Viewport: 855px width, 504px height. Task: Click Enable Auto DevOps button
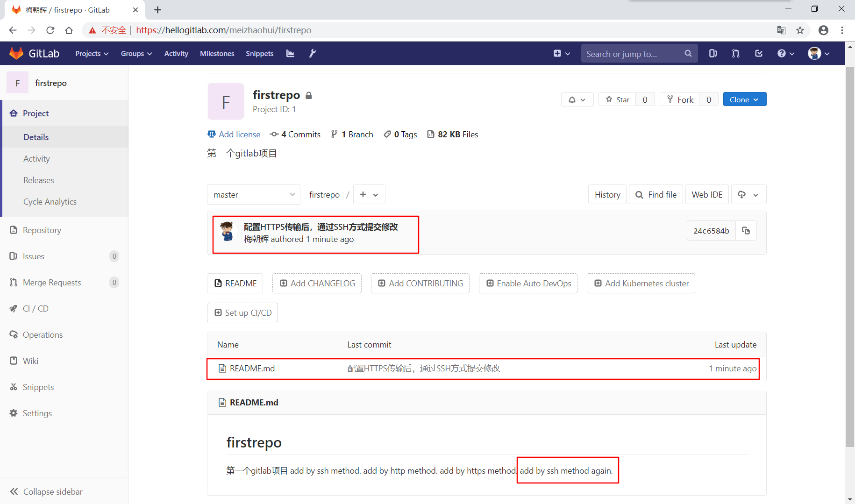tap(528, 283)
